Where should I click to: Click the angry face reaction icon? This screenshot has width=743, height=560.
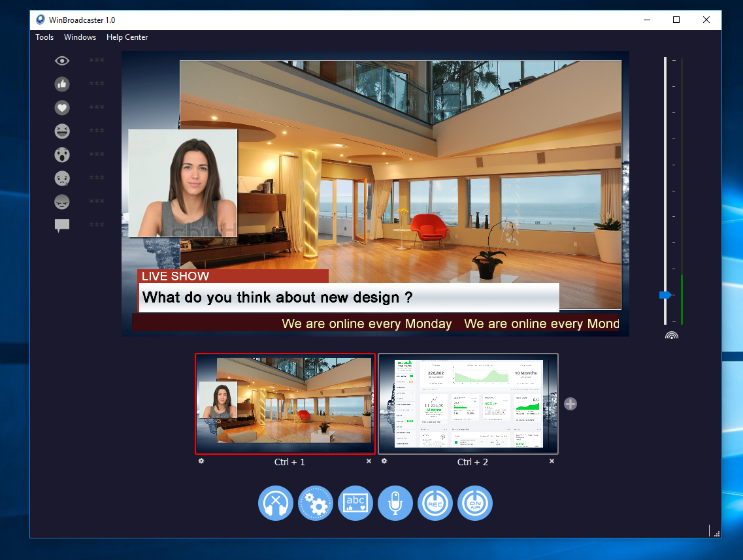(62, 202)
